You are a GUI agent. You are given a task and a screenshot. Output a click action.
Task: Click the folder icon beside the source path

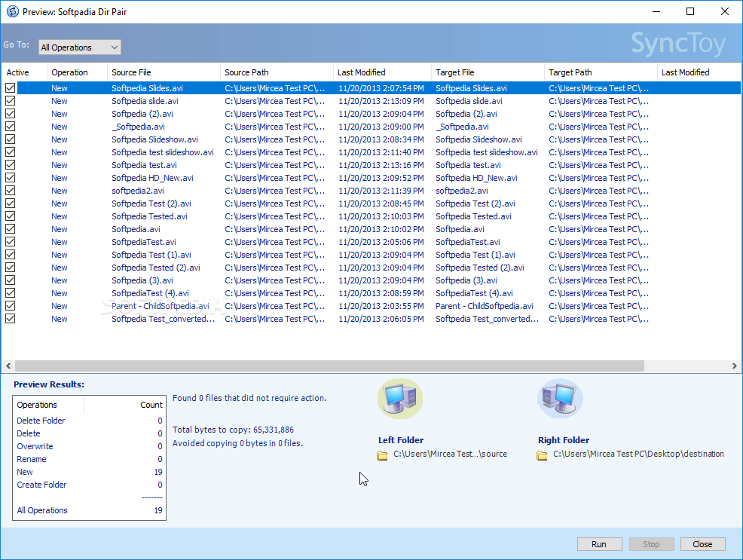(x=382, y=455)
